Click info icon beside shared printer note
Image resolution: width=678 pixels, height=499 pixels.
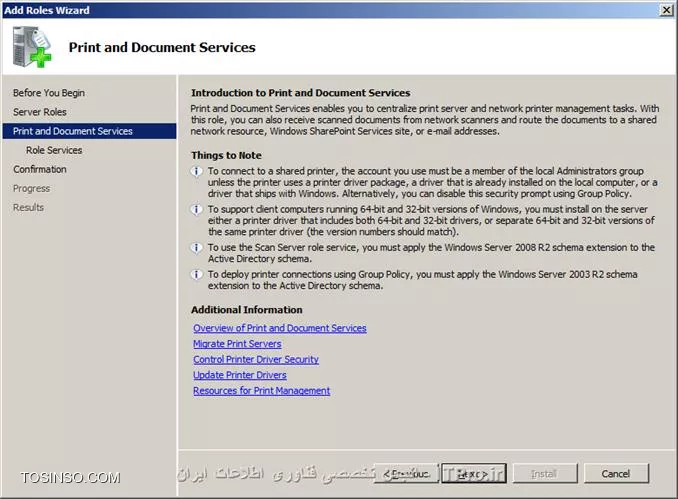pyautogui.click(x=197, y=172)
